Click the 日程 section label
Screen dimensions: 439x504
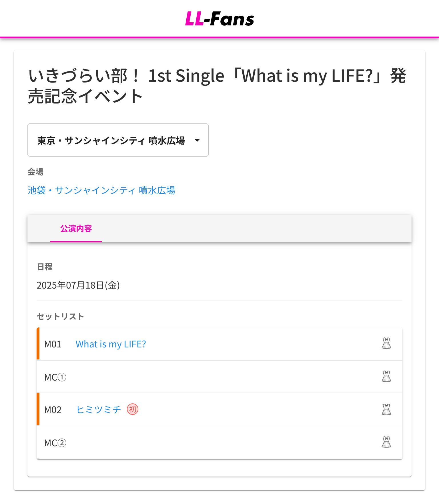click(x=45, y=267)
